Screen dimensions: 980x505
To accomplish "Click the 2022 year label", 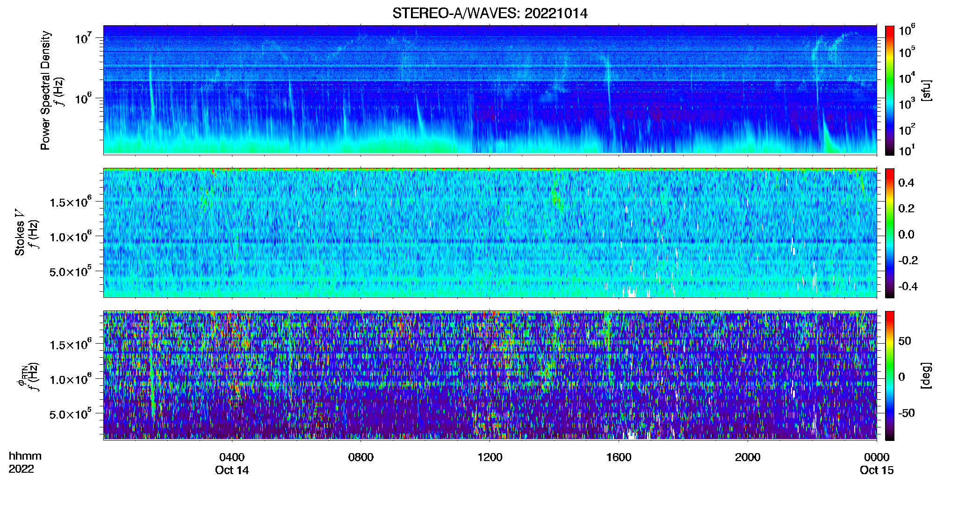I will pos(21,469).
